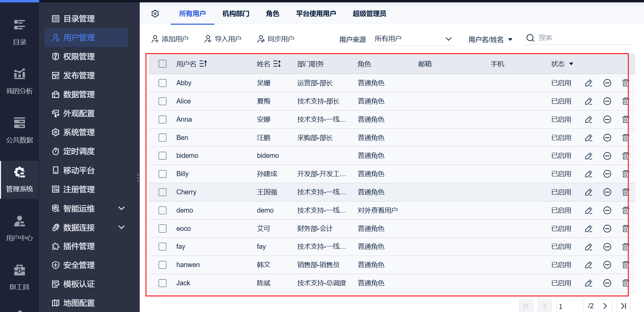Disable user Abby with the minus icon
Viewport: 644px width, 312px height.
(x=607, y=83)
